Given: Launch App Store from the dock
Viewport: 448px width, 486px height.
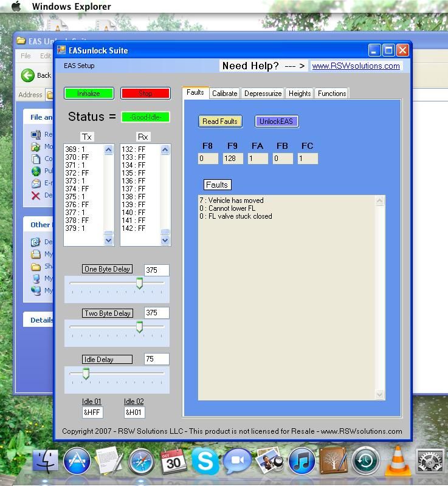Looking at the screenshot, I should click(x=77, y=461).
